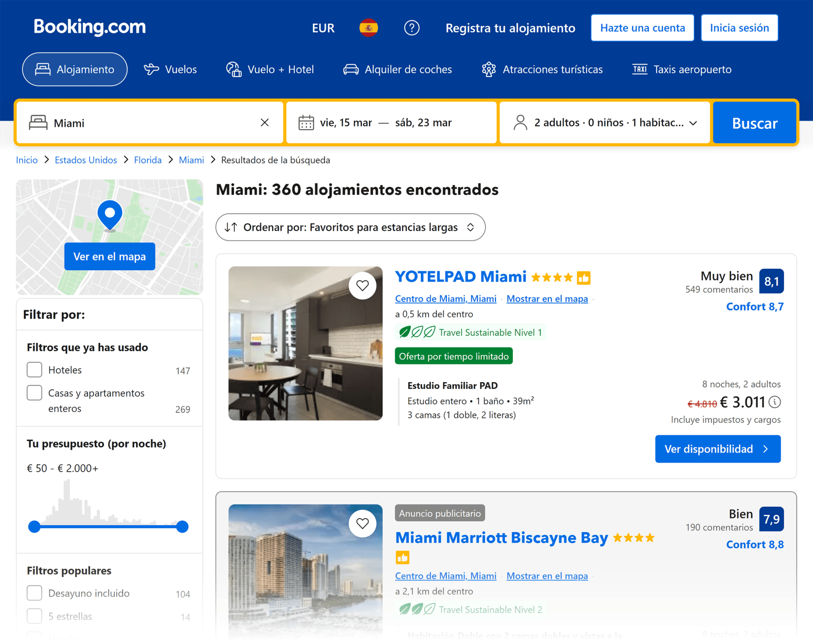Open the Ordenar por sort dropdown

click(350, 227)
